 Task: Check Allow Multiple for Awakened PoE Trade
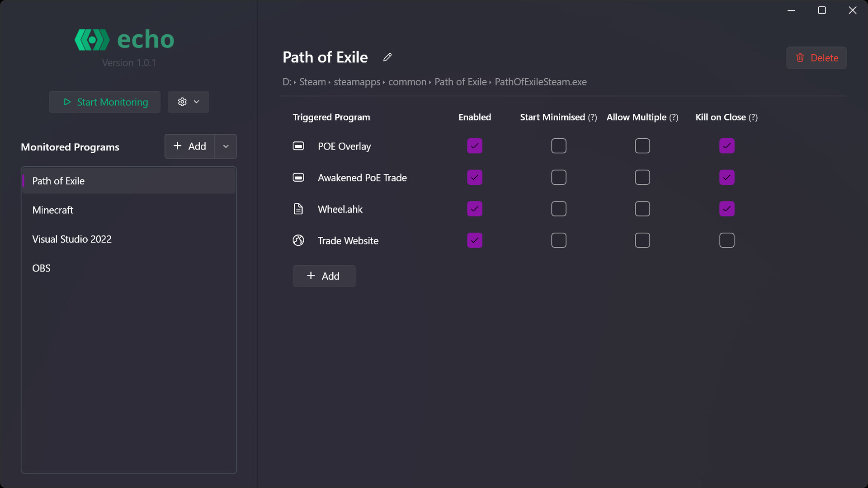pos(642,177)
